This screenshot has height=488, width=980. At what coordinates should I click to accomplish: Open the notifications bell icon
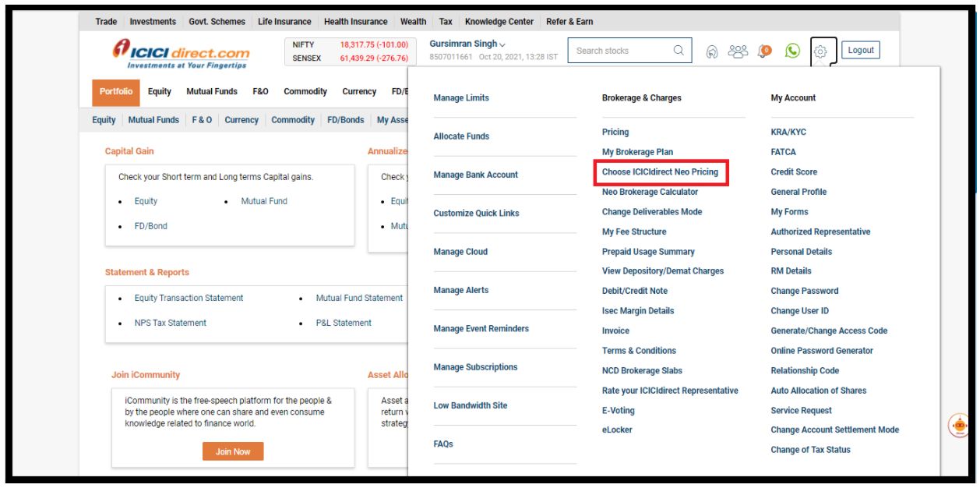765,51
